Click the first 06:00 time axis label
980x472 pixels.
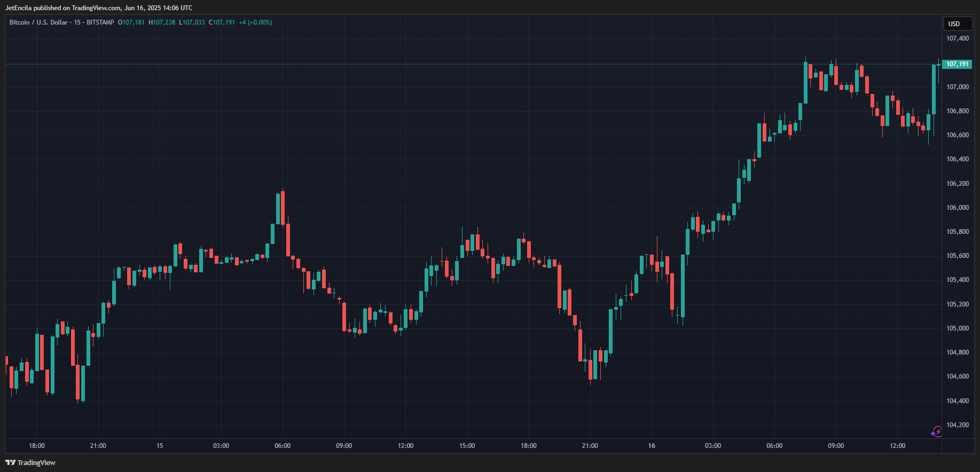tap(283, 446)
